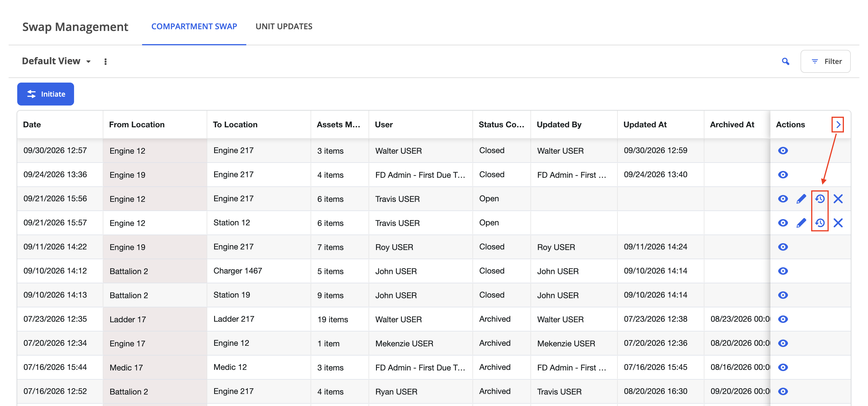Open the three-dot view options menu

pyautogui.click(x=105, y=61)
